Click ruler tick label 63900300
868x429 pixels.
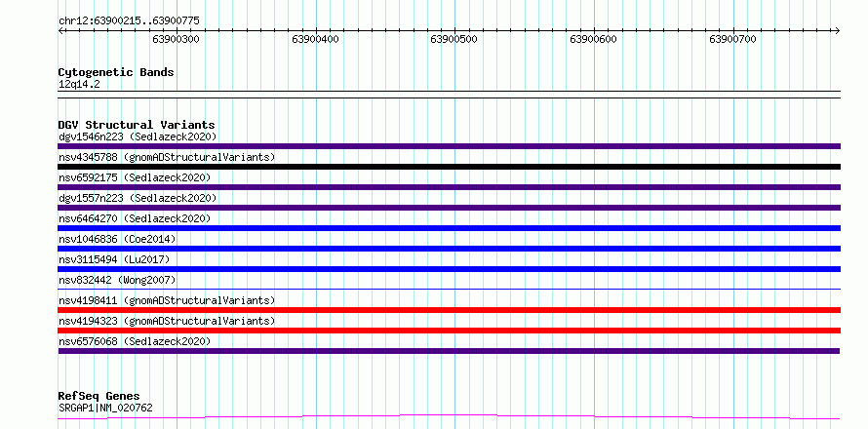pos(176,39)
